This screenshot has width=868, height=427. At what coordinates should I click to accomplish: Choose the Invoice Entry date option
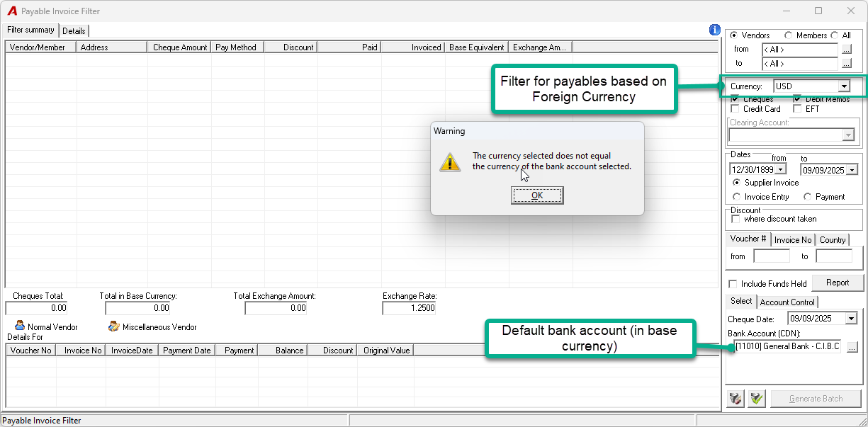point(737,197)
